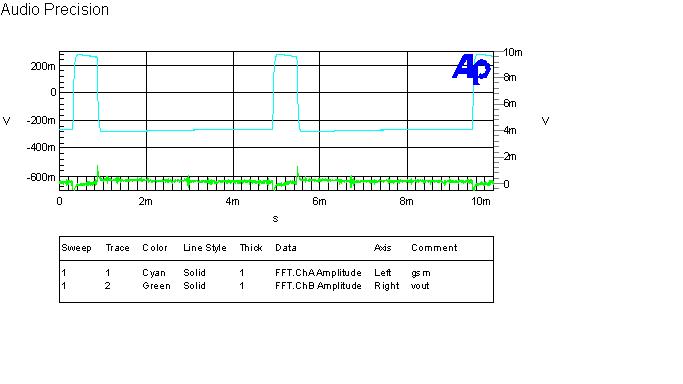
Task: Select the FFT.ChA Amplitude data entry
Action: tap(318, 273)
